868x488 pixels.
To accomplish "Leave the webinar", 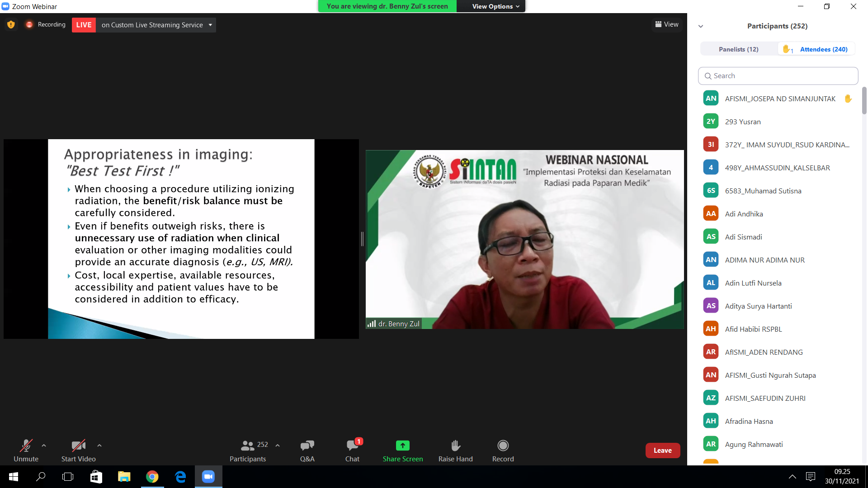I will [663, 450].
